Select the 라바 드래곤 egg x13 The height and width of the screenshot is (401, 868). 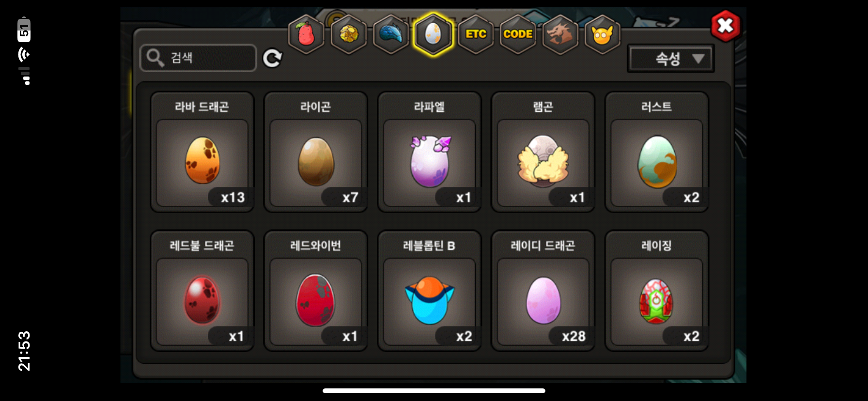click(202, 152)
